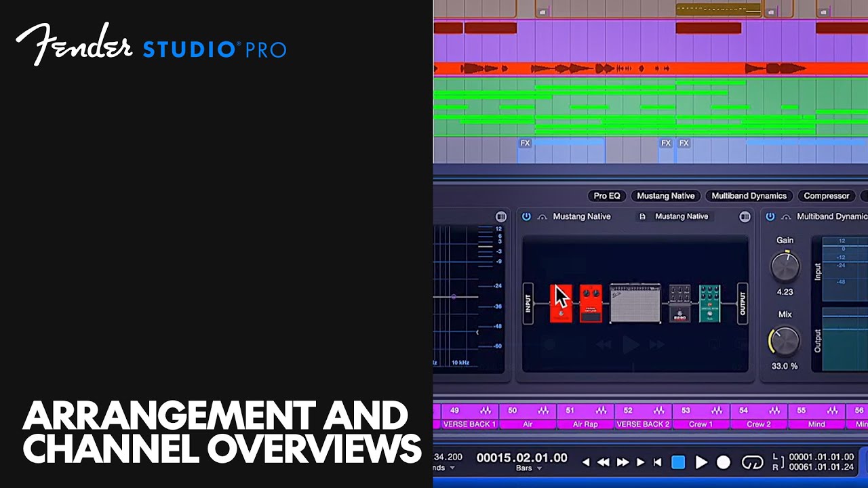Jump to the previous marker with the single left arrow
Viewport: 868px width, 488px height.
click(586, 462)
